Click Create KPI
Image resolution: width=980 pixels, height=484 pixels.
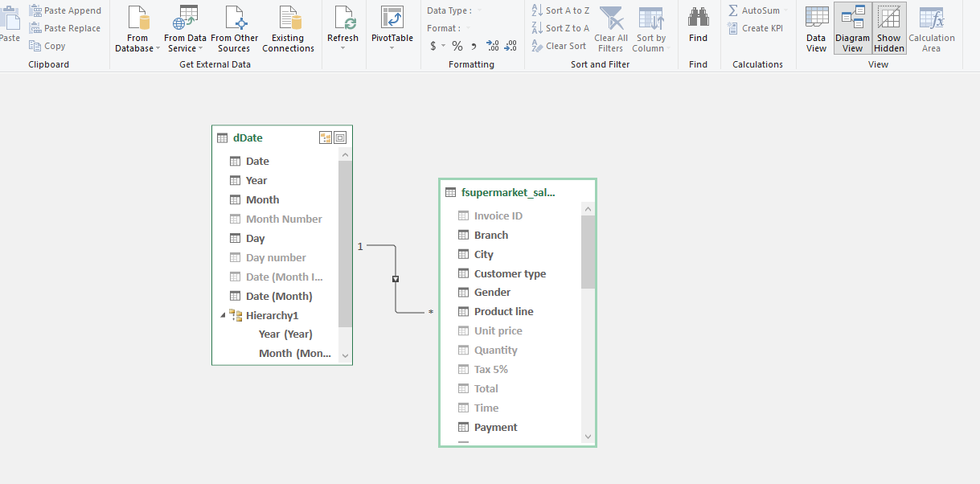pos(755,28)
